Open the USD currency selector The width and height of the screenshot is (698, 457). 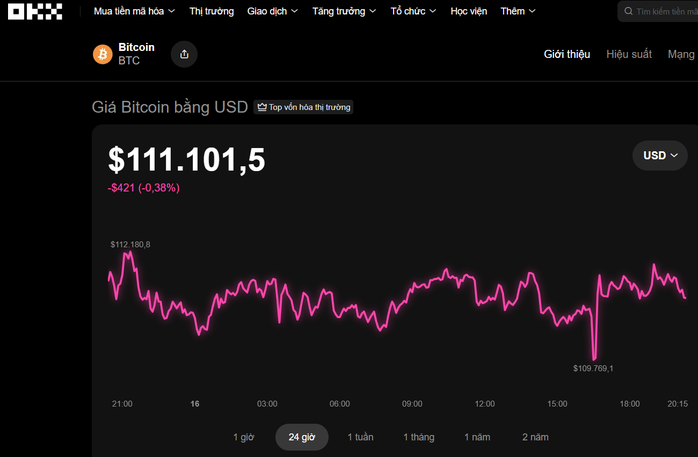click(660, 155)
